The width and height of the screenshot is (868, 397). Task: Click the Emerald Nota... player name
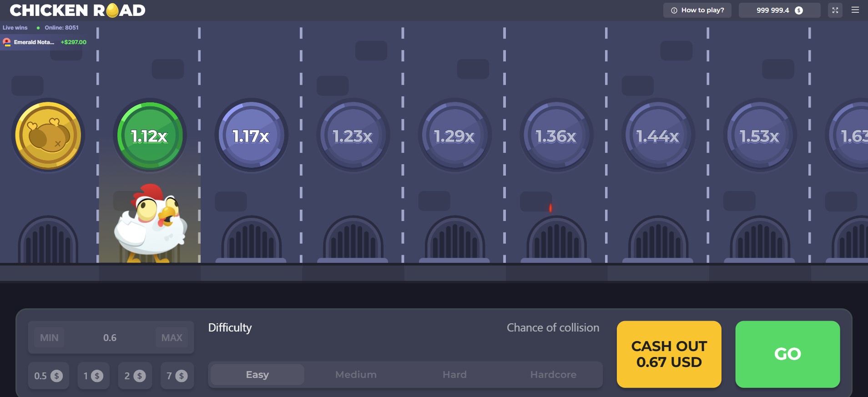pyautogui.click(x=34, y=42)
